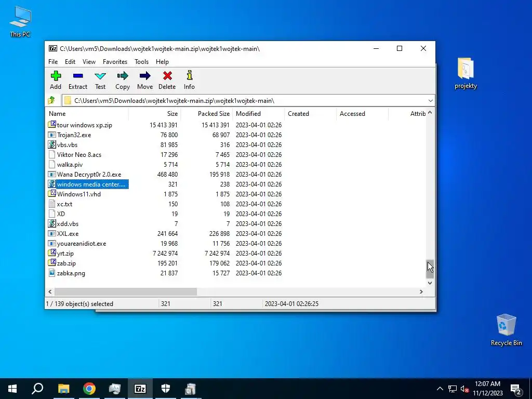Screen dimensions: 532x399
Task: Sort by the Size column header
Action: [155, 114]
